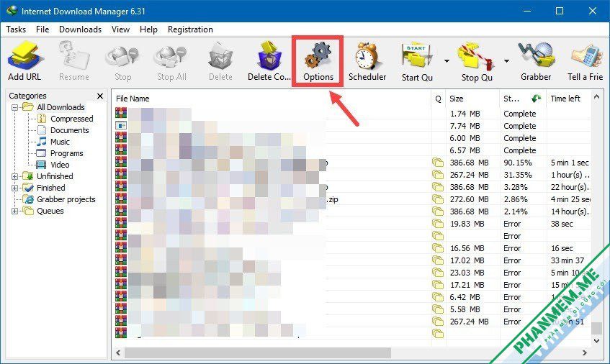Image resolution: width=610 pixels, height=364 pixels.
Task: Select the Video category
Action: click(x=60, y=165)
